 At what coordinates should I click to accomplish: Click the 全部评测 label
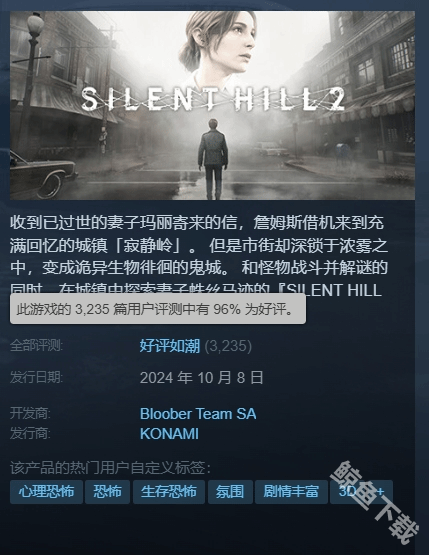click(x=36, y=345)
